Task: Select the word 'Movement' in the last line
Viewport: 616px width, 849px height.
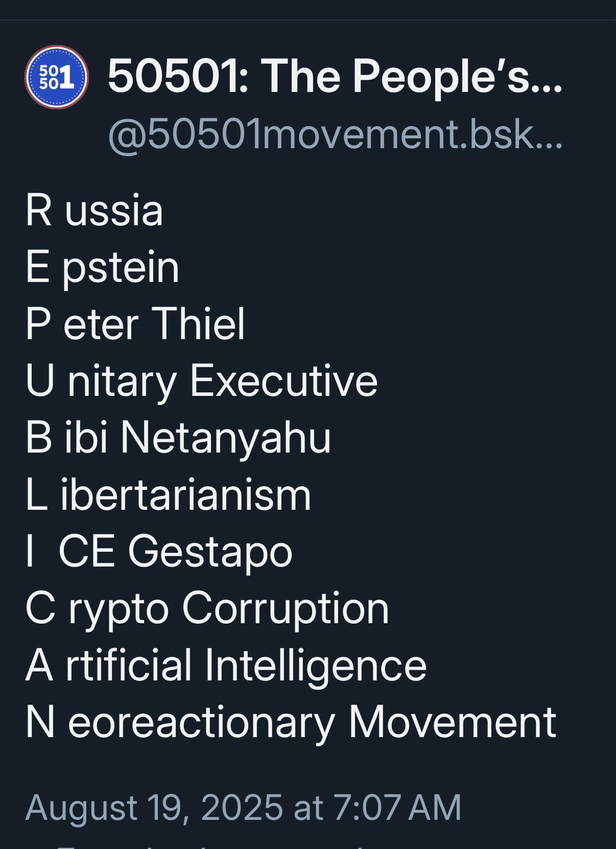Action: (x=452, y=722)
